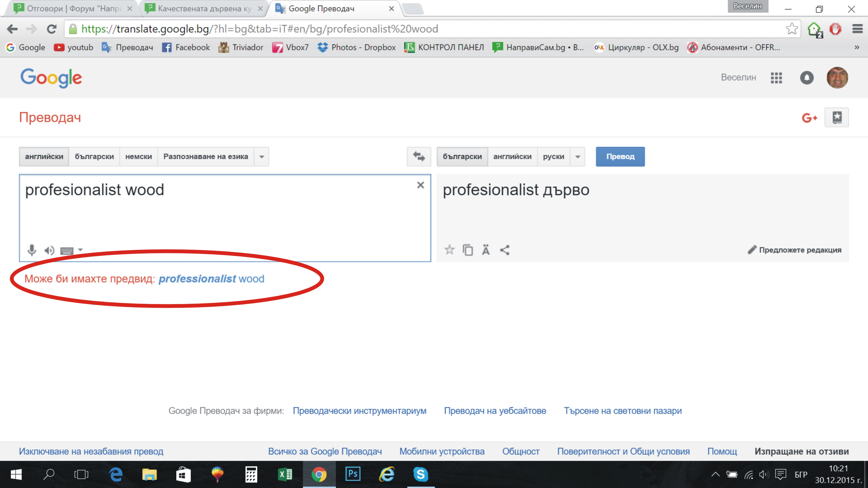Select български as the source language

(x=94, y=157)
